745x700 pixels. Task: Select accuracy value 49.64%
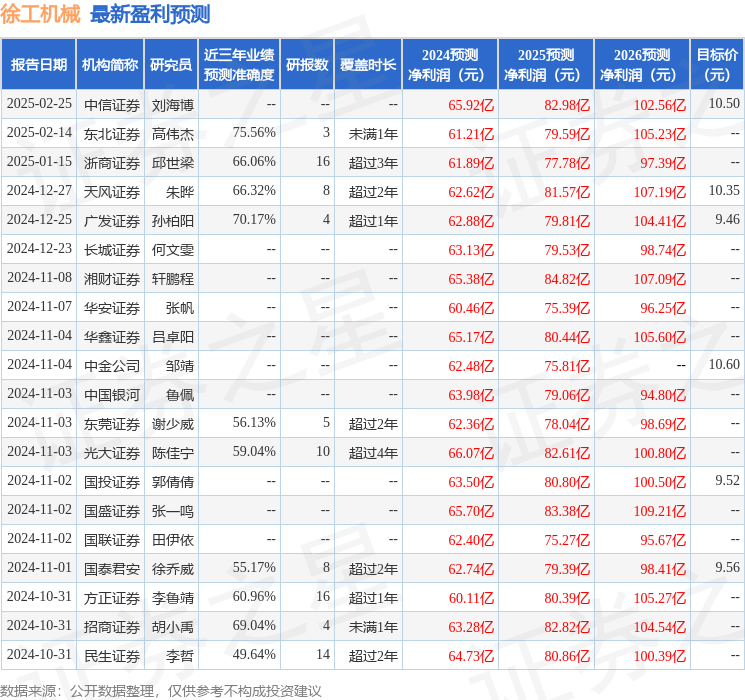point(254,654)
